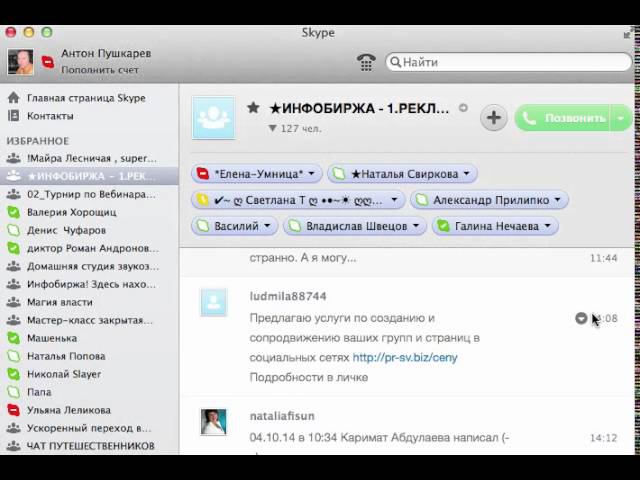This screenshot has height=480, width=640.
Task: Add people with the plus button
Action: point(493,118)
